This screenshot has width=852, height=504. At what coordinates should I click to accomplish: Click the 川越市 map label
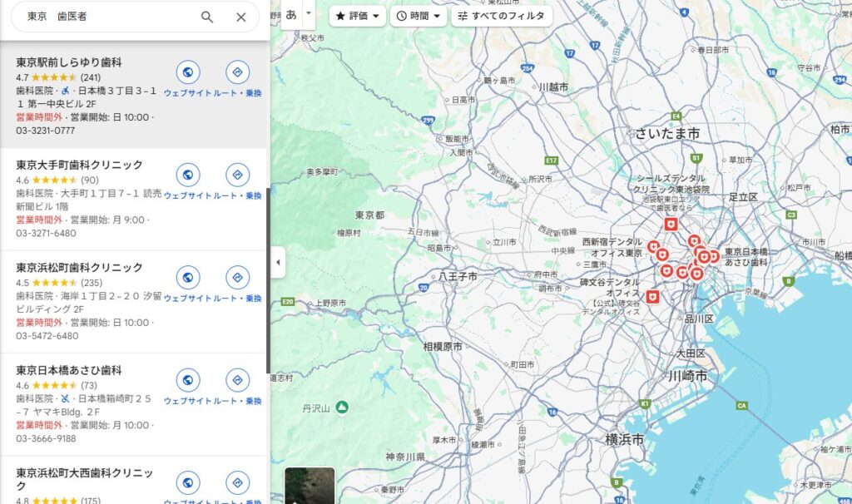pos(553,86)
